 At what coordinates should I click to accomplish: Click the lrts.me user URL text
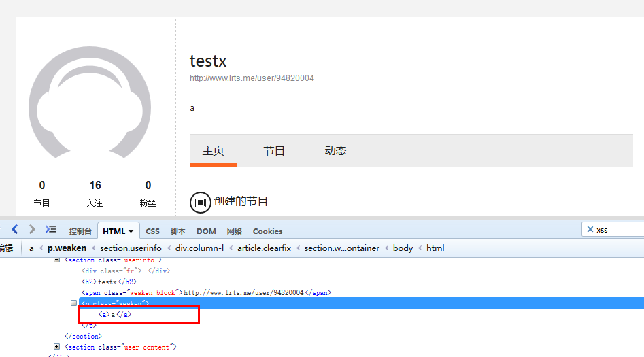pyautogui.click(x=252, y=78)
